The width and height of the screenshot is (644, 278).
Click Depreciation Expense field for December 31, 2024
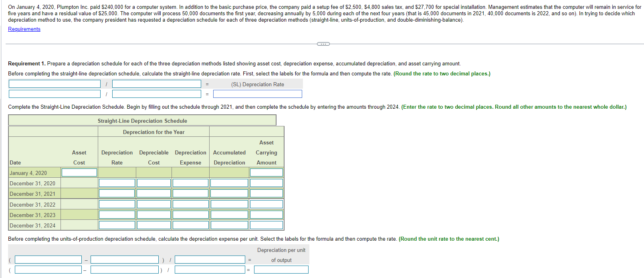tap(191, 225)
